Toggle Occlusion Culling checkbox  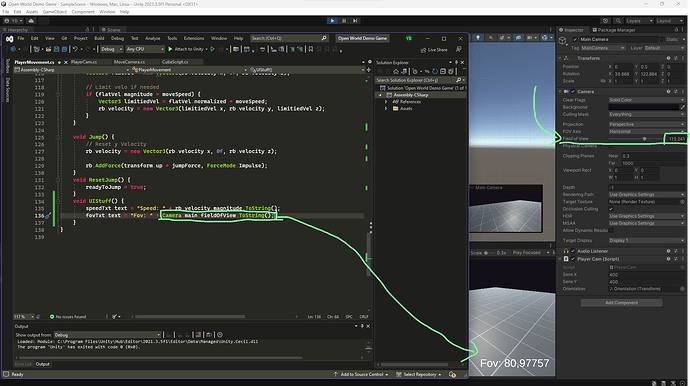click(x=611, y=209)
